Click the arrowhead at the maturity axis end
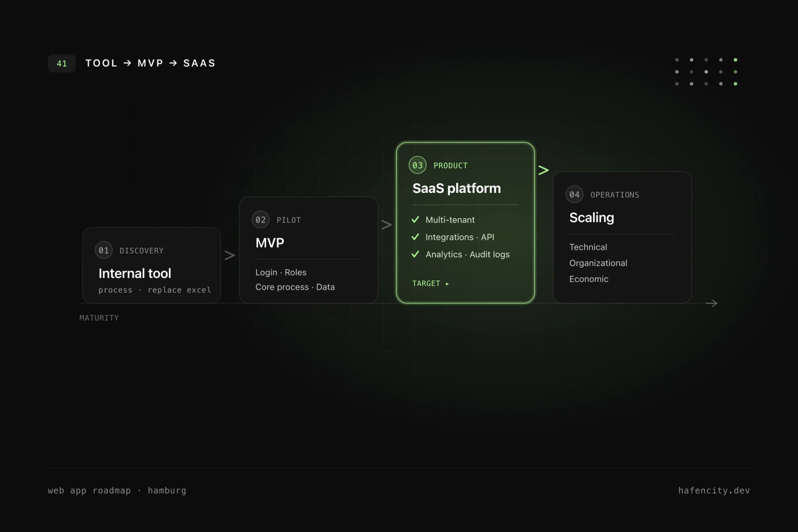This screenshot has width=798, height=532. [712, 303]
